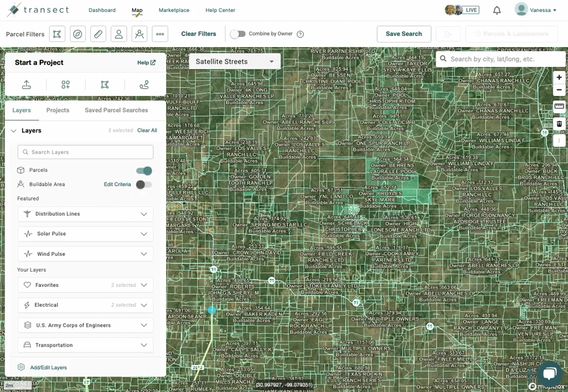Select the map measure ruler tool

559,106
